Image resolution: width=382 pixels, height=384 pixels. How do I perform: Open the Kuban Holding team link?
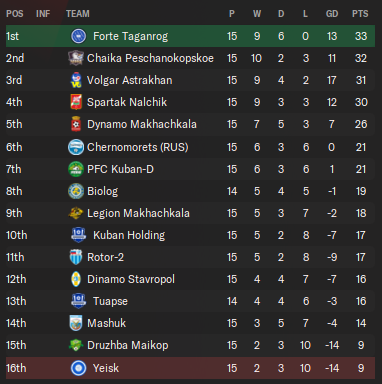tap(129, 235)
